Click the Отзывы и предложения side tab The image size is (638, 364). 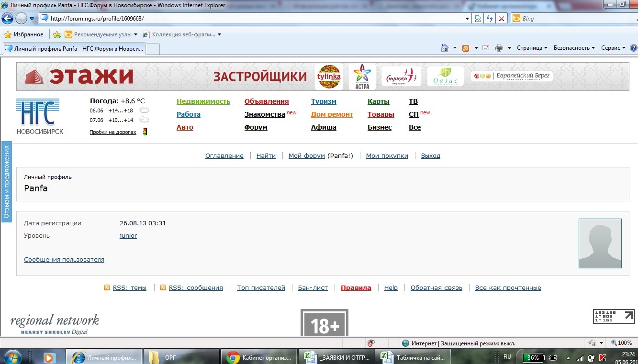coord(6,182)
